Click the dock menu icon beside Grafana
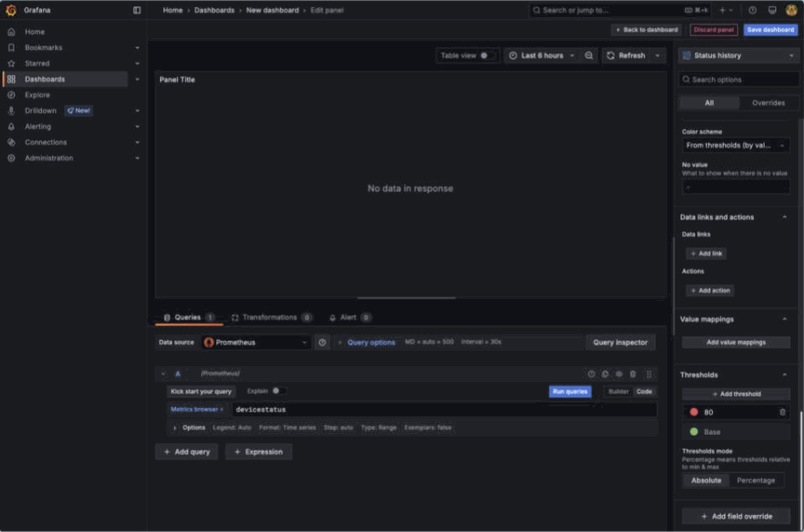The width and height of the screenshot is (804, 532). 137,10
